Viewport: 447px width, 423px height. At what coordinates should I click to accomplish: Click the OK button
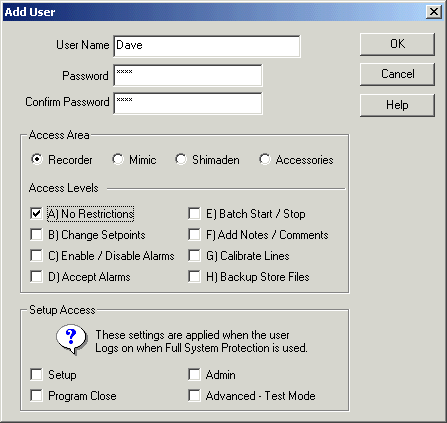pyautogui.click(x=397, y=44)
